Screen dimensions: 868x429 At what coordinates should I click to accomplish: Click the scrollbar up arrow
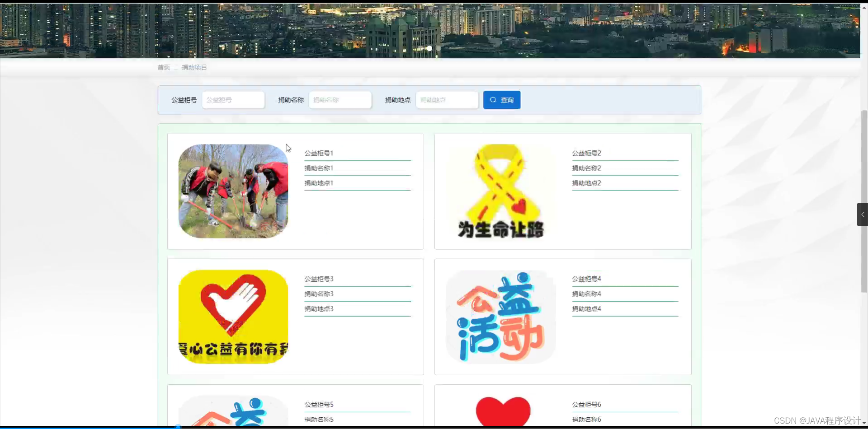tap(864, 7)
